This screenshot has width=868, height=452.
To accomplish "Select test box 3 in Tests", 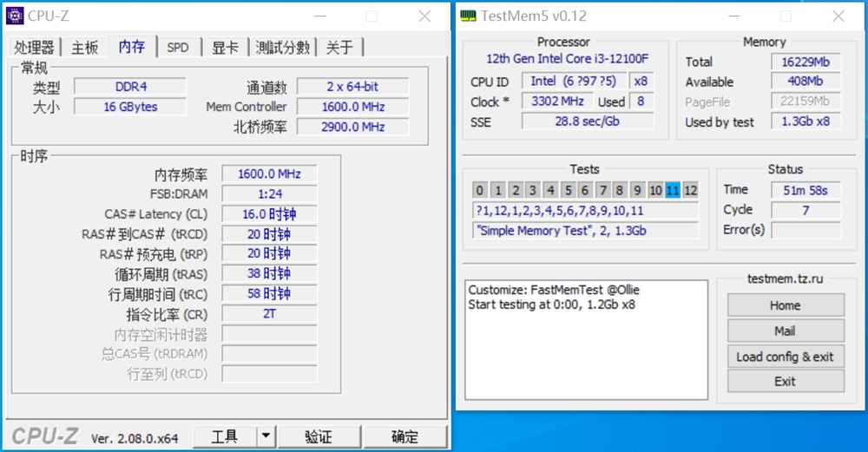I will (533, 190).
